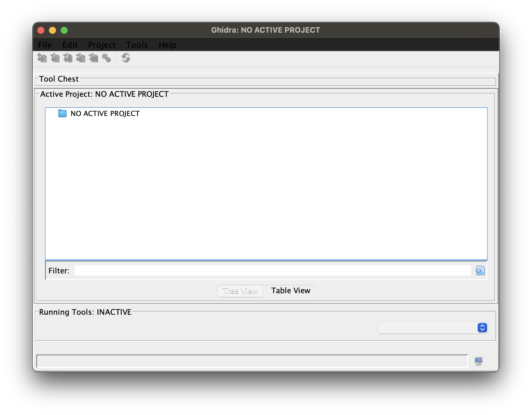Screen dimensions: 532x415
Task: Open the filter options icon beside the filter field
Action: tap(480, 270)
